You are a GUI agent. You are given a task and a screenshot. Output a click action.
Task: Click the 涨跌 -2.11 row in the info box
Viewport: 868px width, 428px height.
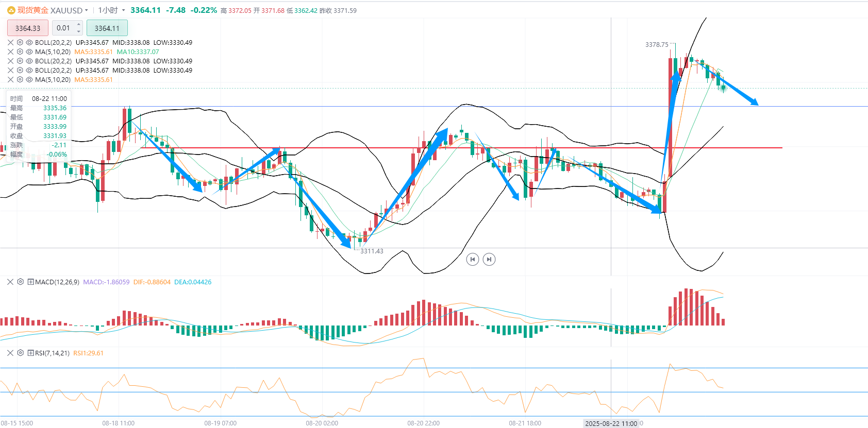coord(39,145)
